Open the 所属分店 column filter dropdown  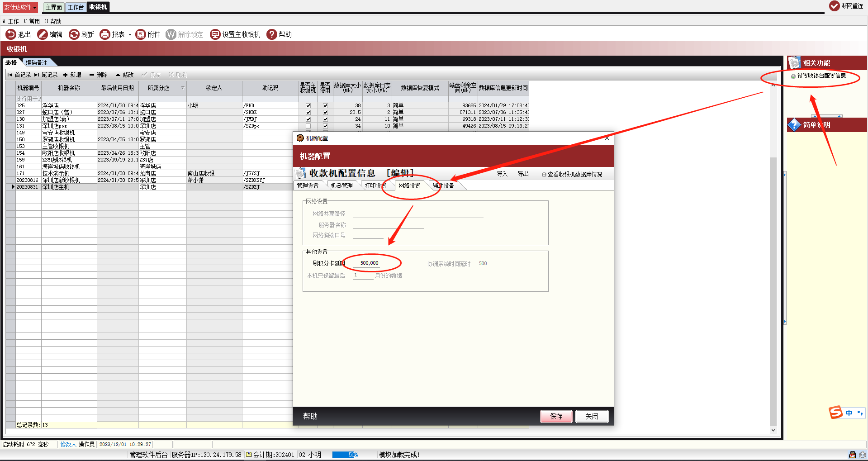(183, 88)
